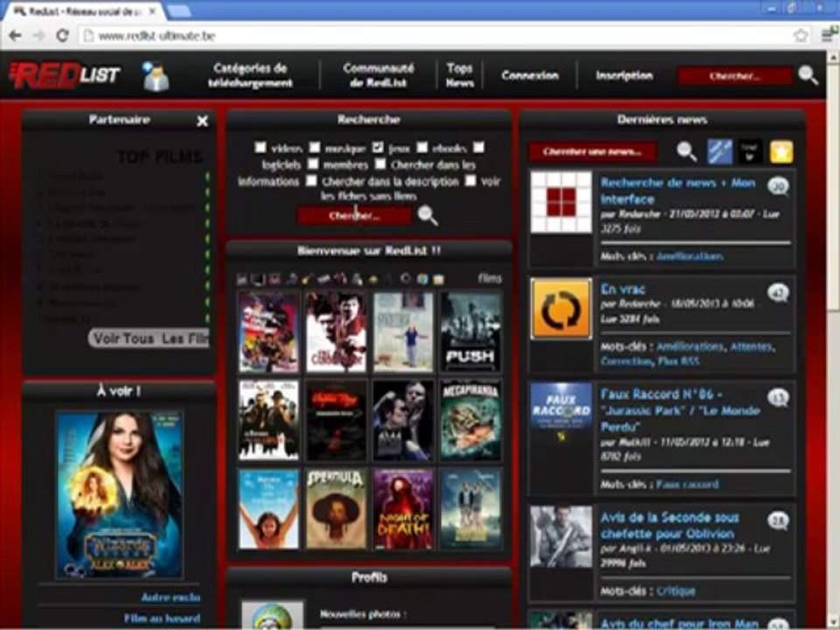Screen dimensions: 840x630
Task: Click the magnifier icon in the top navigation bar
Action: [x=808, y=75]
